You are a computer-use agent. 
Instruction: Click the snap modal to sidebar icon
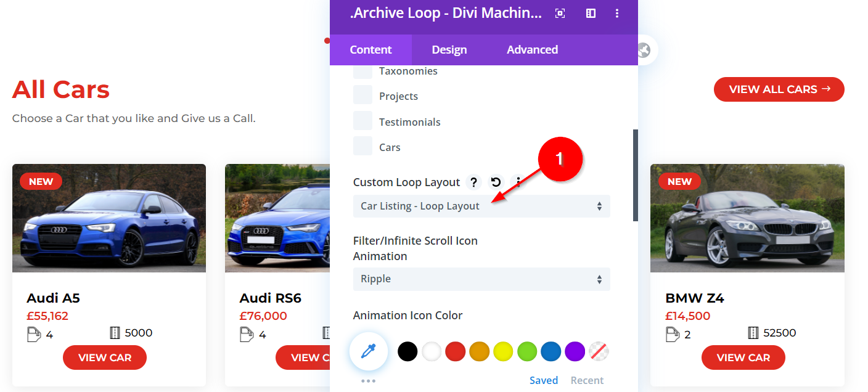(591, 14)
